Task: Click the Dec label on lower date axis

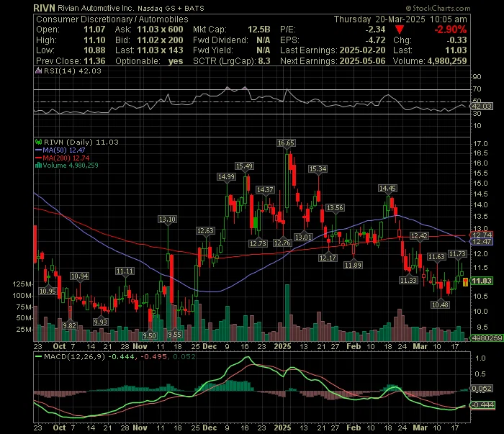Action: (210, 428)
